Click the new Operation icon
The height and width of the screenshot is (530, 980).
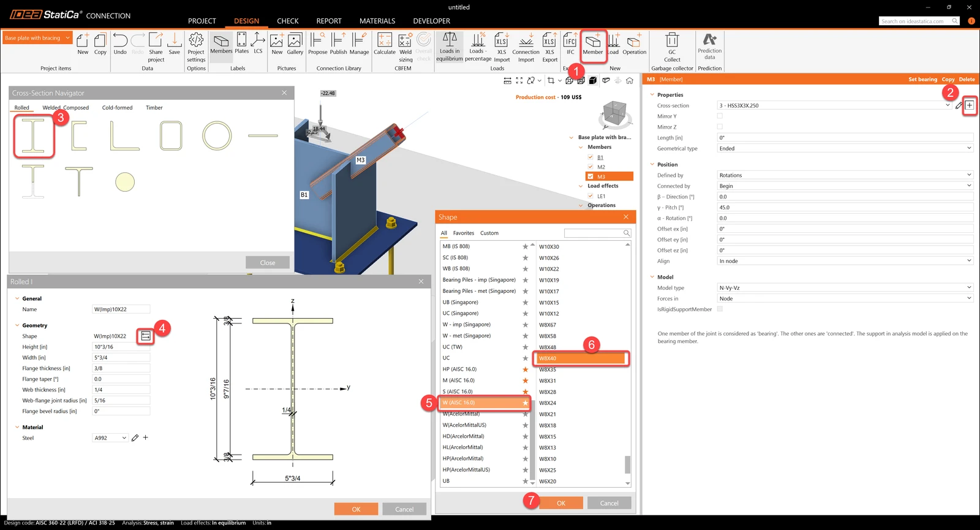635,44
